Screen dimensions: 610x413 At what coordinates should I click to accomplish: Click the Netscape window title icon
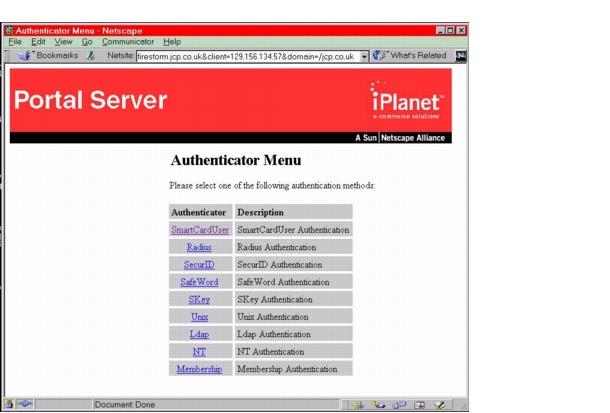pyautogui.click(x=9, y=30)
